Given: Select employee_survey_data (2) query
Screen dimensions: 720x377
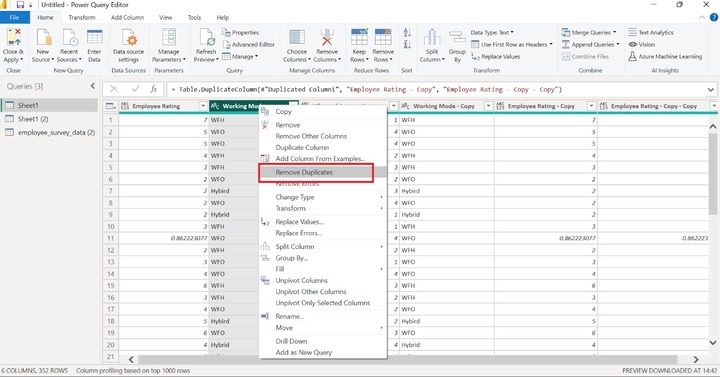Looking at the screenshot, I should coord(49,132).
